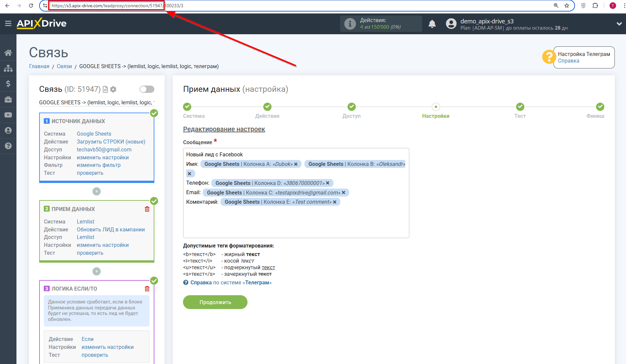Click browser reload button
Screen dimensions: 626x364
[x=31, y=6]
